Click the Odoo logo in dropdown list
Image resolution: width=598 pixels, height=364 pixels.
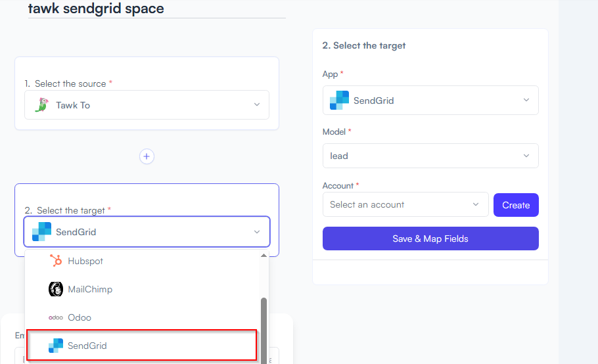(56, 317)
